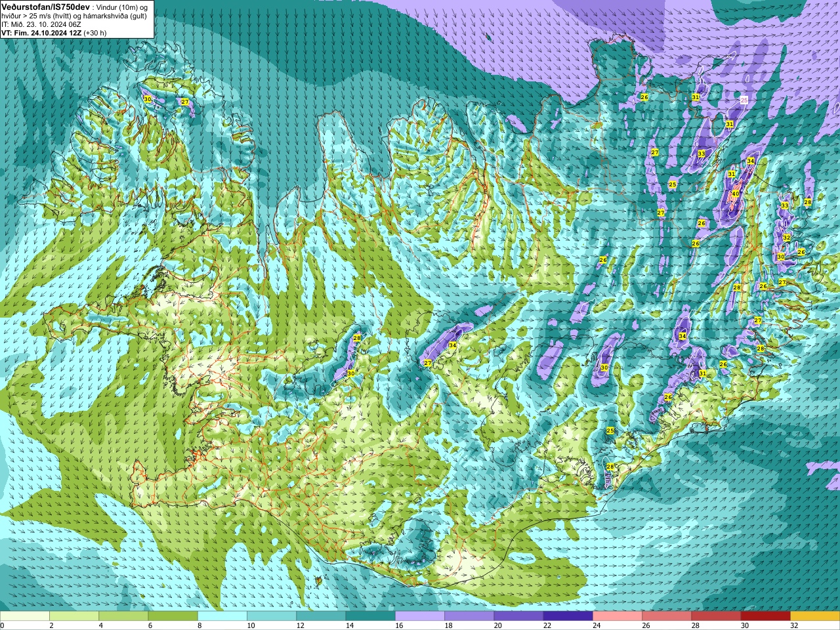Click the legend tick label '14'
The height and width of the screenshot is (630, 840).
[x=350, y=625]
